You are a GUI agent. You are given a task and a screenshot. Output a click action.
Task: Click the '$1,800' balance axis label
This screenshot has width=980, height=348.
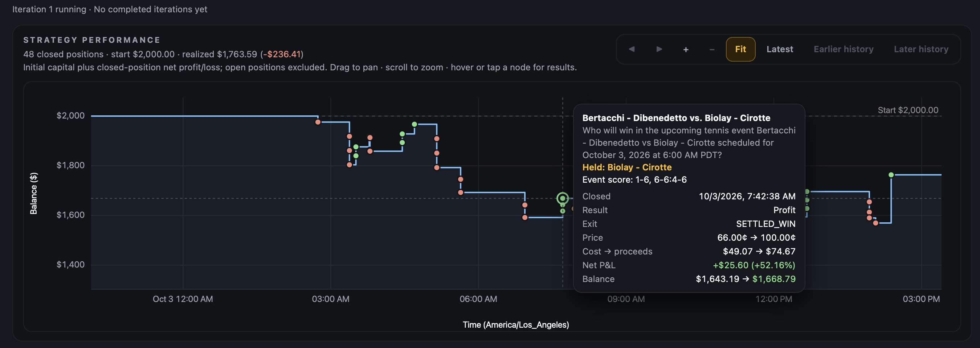70,165
